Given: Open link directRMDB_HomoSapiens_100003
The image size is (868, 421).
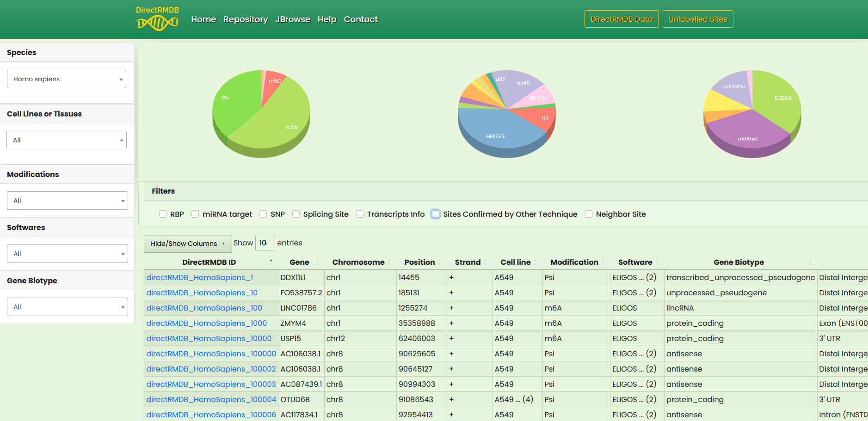Looking at the screenshot, I should 211,384.
